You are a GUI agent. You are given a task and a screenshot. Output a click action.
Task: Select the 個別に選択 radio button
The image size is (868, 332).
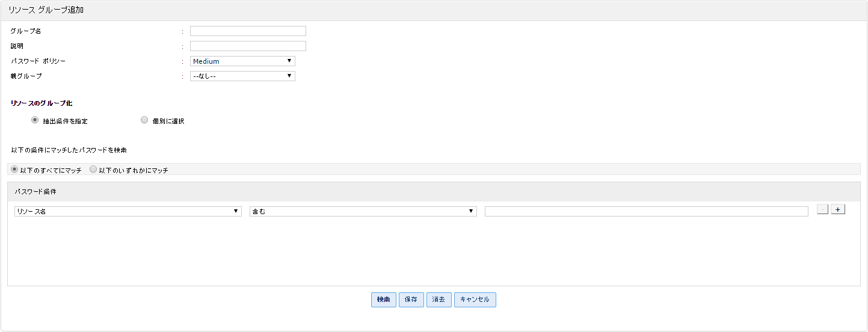click(144, 120)
